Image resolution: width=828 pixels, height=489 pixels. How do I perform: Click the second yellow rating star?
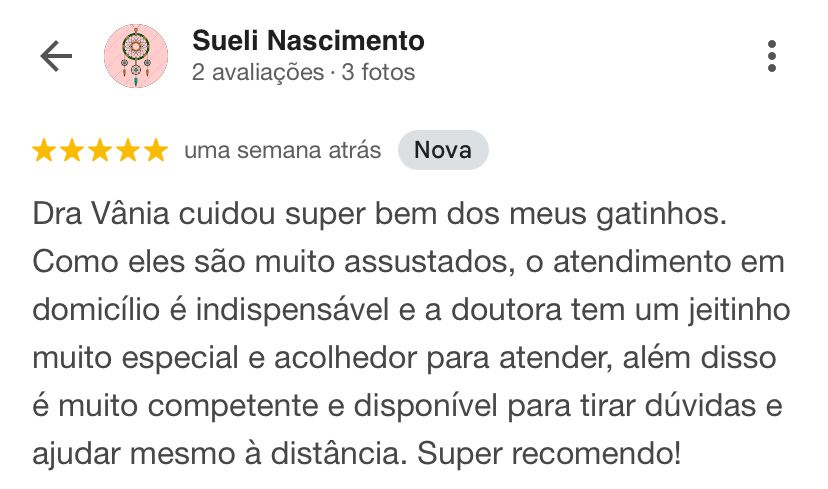click(73, 151)
